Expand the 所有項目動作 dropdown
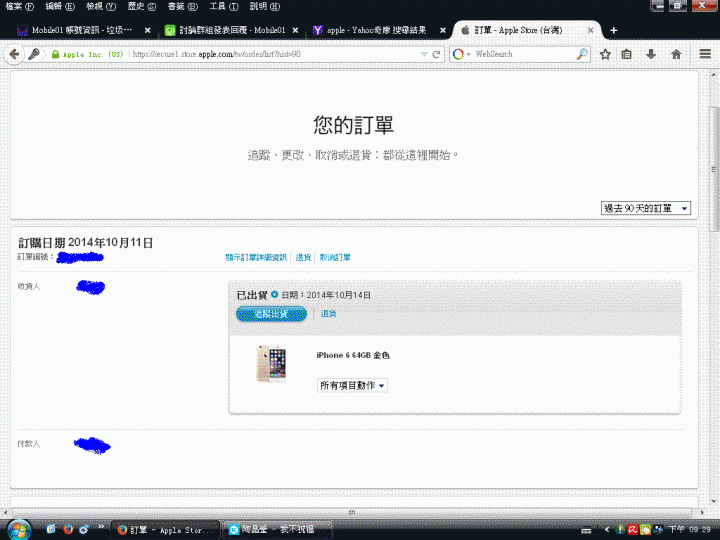Screen dimensions: 720x540 tap(352, 385)
